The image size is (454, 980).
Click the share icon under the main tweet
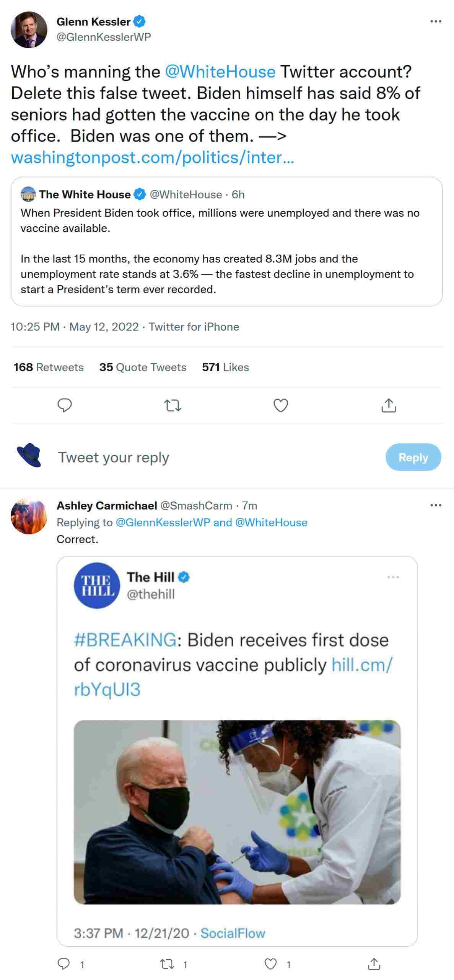pos(389,405)
